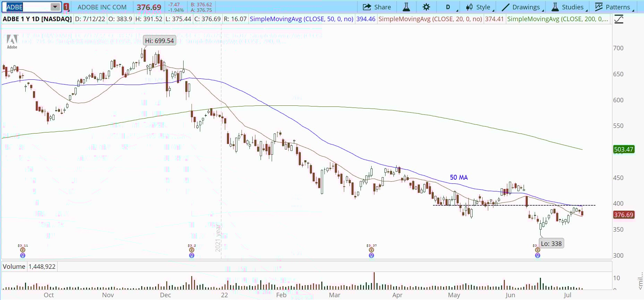Screen dimensions: 644x300
Task: Click the 20 SMA value 374.41
Action: pos(494,19)
